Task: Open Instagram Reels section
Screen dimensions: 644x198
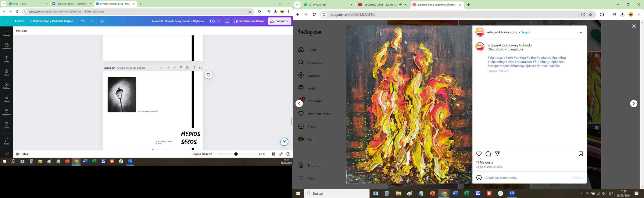Action: coord(307,88)
